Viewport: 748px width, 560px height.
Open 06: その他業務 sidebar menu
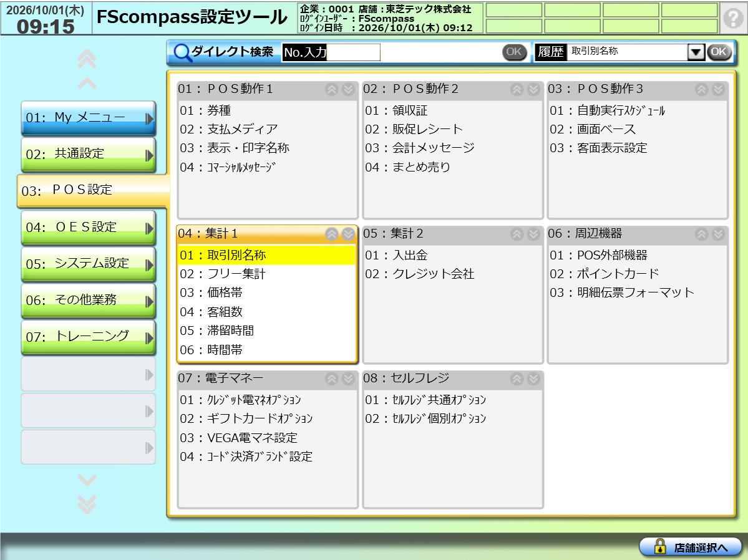[x=88, y=301]
